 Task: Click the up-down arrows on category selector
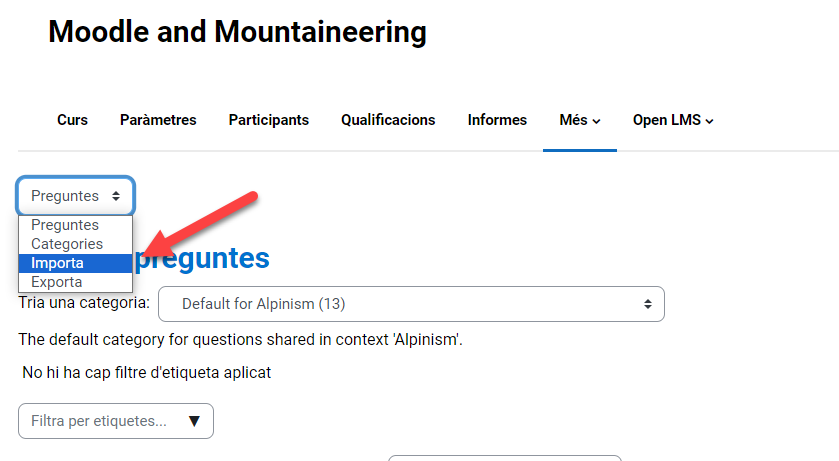(x=647, y=303)
